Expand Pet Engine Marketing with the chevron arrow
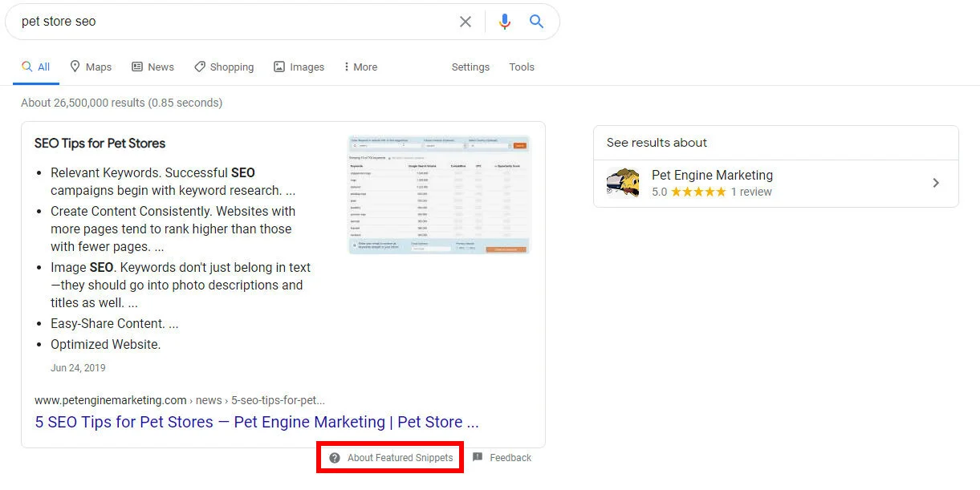The height and width of the screenshot is (490, 980). pyautogui.click(x=936, y=183)
